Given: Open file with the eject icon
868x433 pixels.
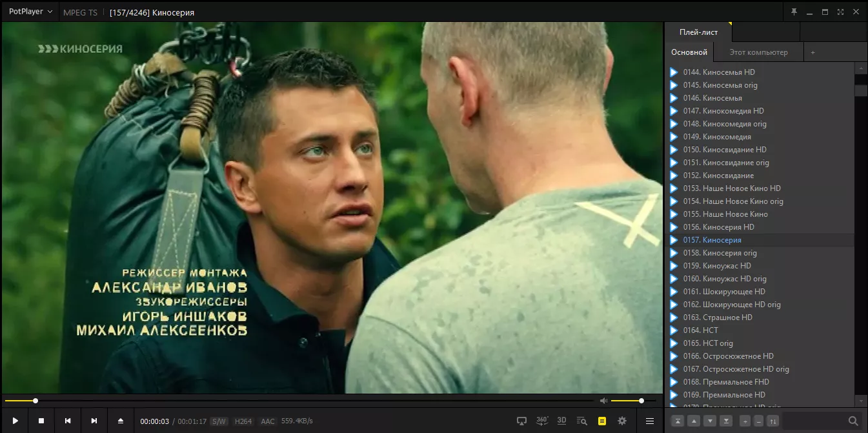Looking at the screenshot, I should click(120, 421).
